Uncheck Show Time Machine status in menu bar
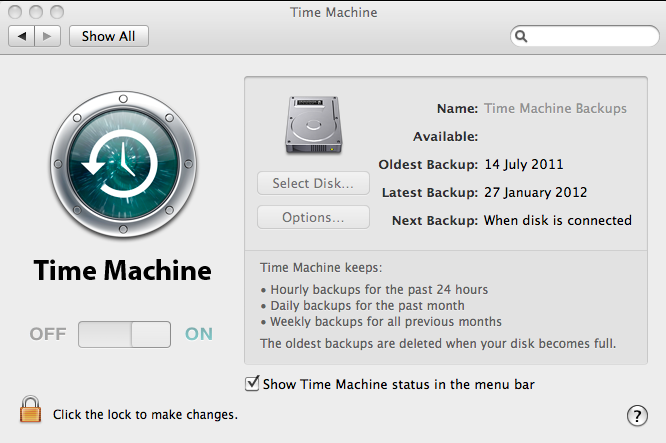Viewport: 666px width, 443px height. 252,383
